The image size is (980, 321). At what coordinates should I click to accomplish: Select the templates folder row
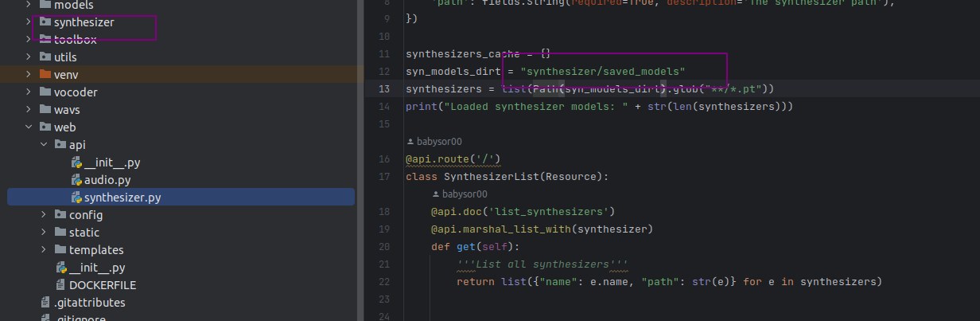click(x=181, y=250)
